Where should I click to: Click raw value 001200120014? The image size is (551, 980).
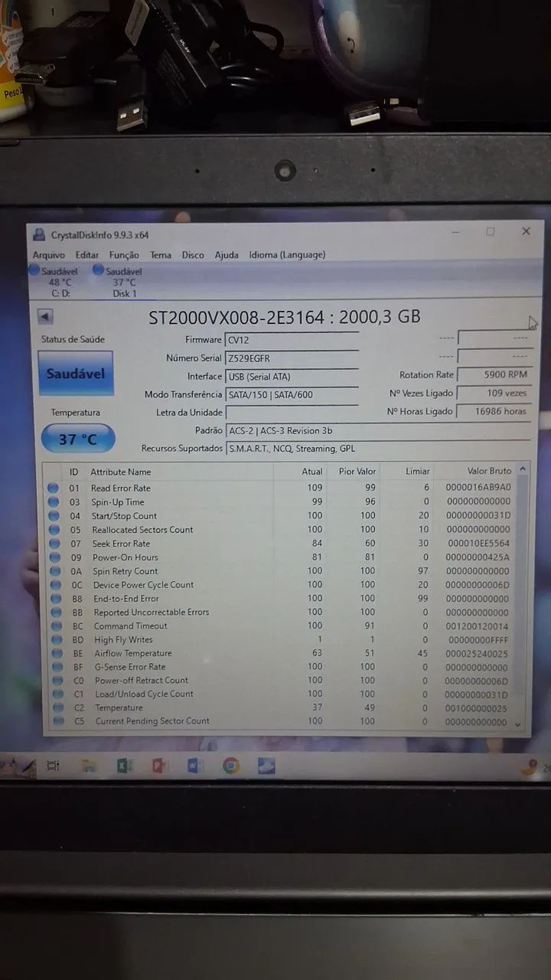pyautogui.click(x=476, y=626)
